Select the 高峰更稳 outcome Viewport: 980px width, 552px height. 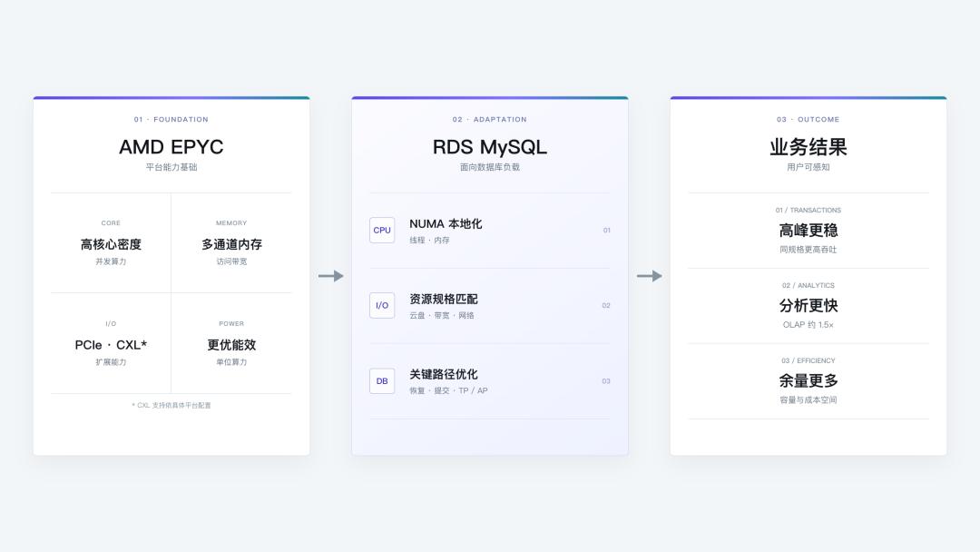tap(808, 230)
